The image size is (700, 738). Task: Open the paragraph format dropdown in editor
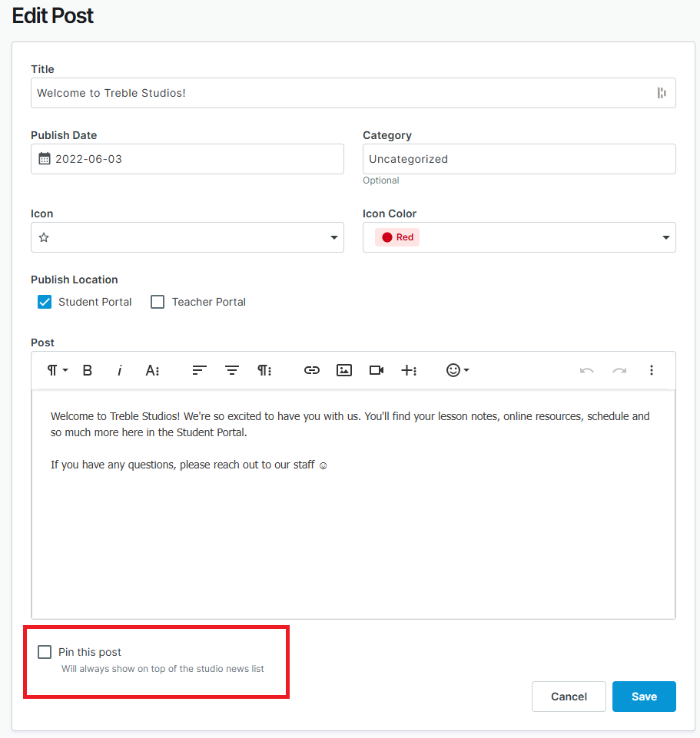click(x=58, y=370)
